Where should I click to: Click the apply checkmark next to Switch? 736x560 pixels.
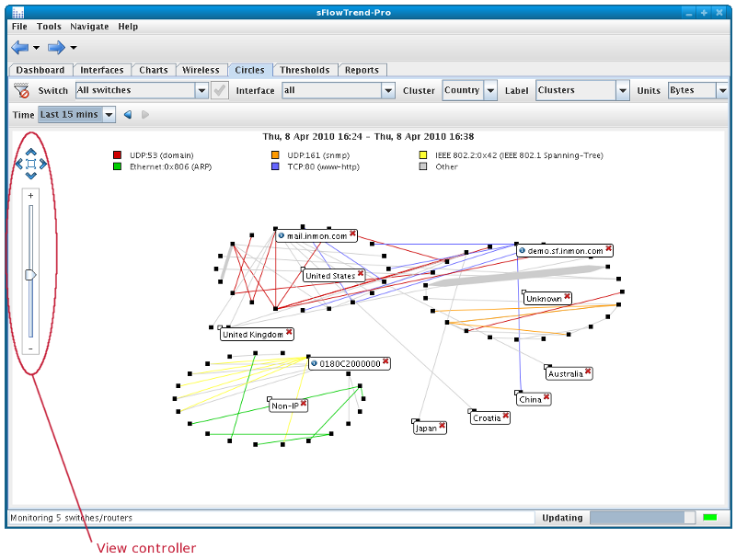220,90
